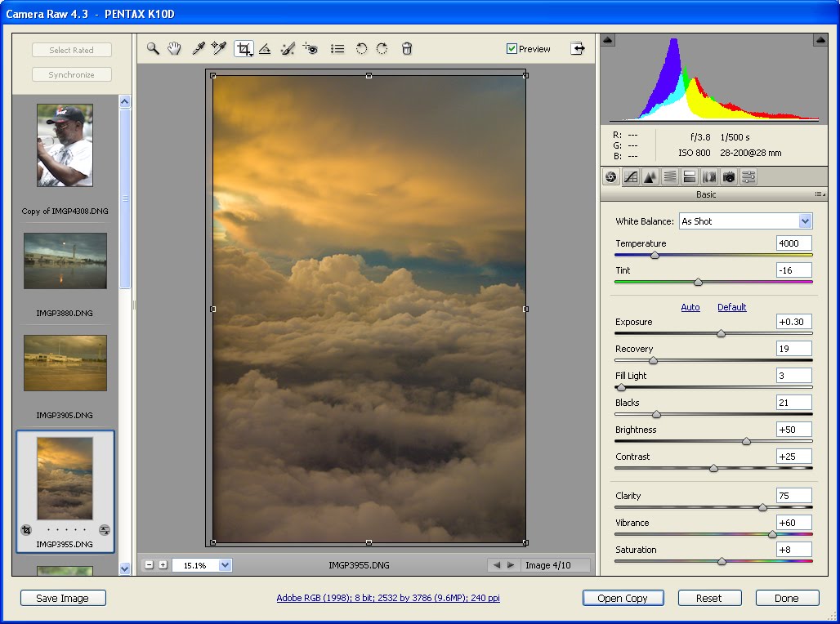Toggle full screen mode icon

click(578, 48)
